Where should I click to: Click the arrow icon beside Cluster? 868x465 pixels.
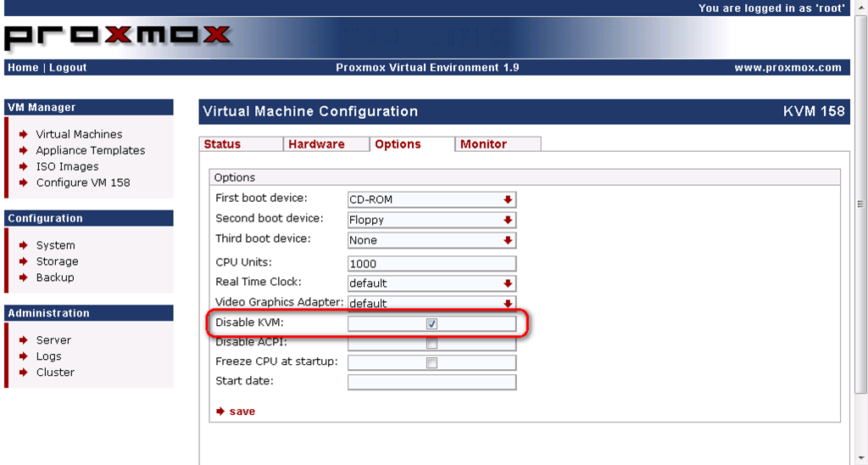tap(23, 372)
